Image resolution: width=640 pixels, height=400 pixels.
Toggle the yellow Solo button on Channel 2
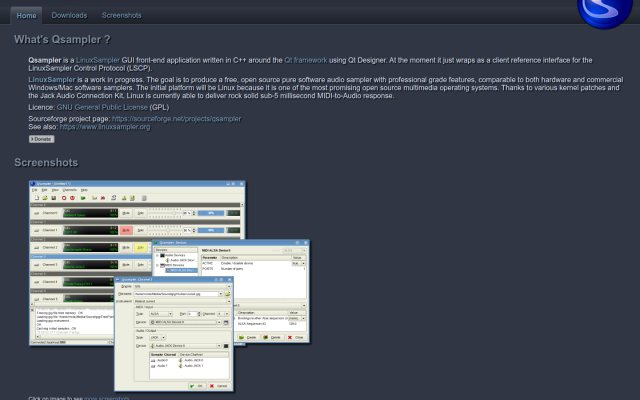click(x=140, y=247)
